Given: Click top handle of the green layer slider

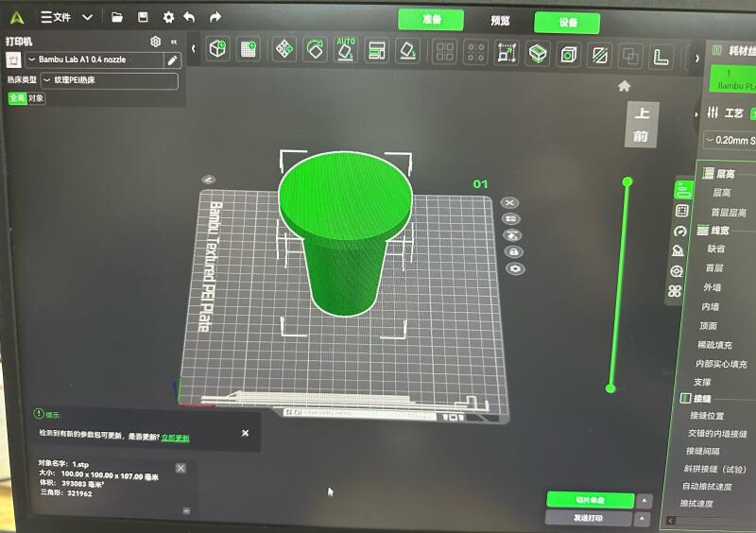Looking at the screenshot, I should click(626, 181).
